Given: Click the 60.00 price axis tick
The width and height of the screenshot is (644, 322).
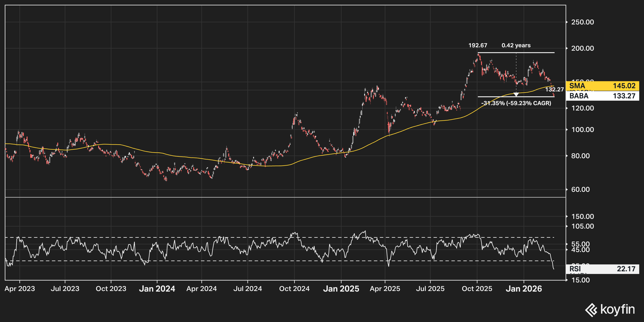Looking at the screenshot, I should point(580,189).
